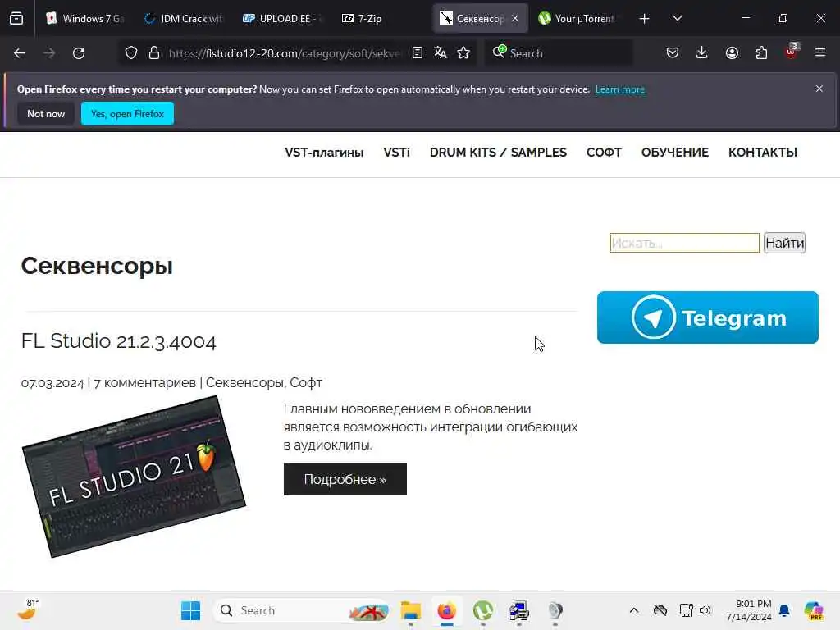This screenshot has height=630, width=840.
Task: Translate this page icon
Action: click(441, 53)
